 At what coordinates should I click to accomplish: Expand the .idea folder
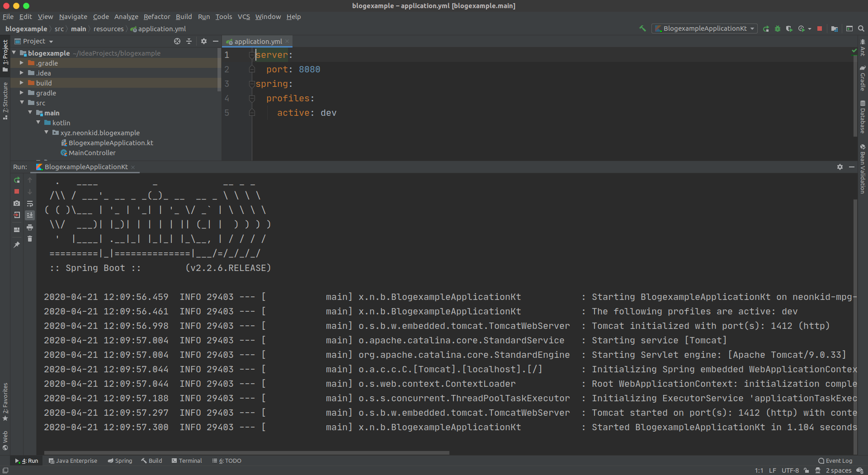21,73
